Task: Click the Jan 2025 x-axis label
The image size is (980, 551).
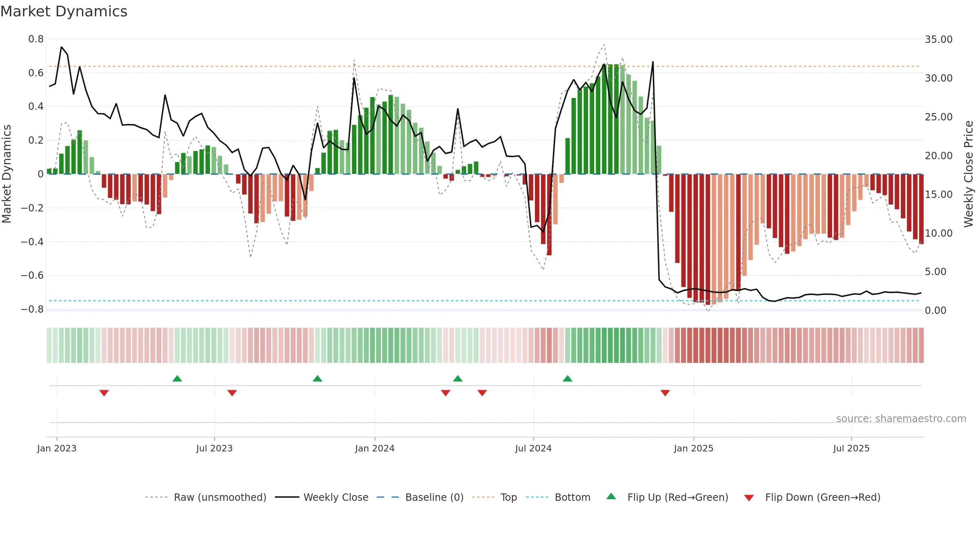Action: point(694,448)
